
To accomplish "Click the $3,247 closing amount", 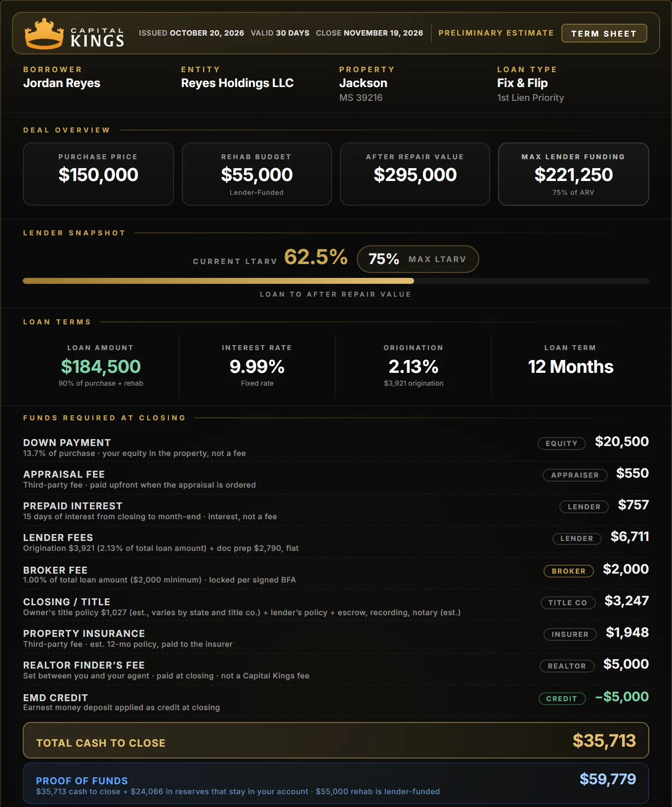I will coord(627,601).
